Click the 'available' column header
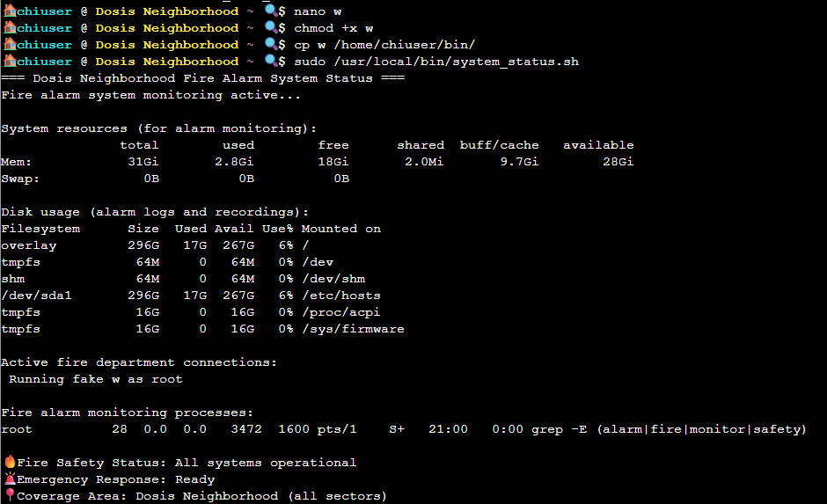This screenshot has height=504, width=827. (x=598, y=145)
